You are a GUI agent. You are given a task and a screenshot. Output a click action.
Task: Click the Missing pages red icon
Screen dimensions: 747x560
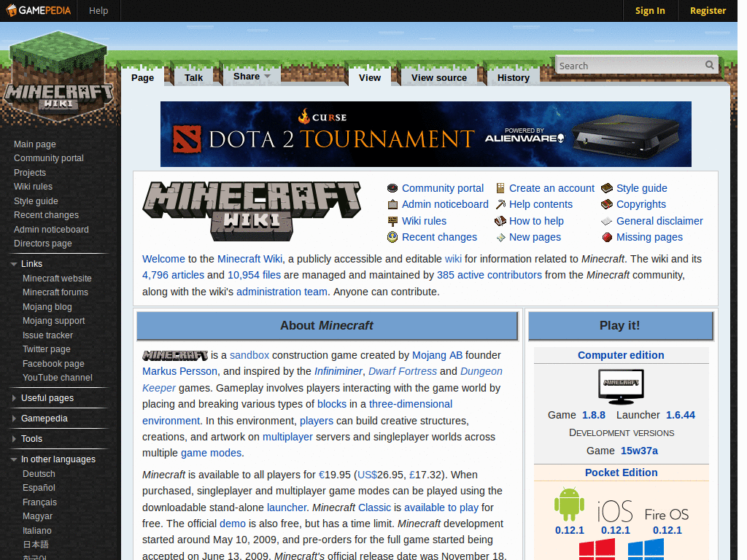click(607, 237)
